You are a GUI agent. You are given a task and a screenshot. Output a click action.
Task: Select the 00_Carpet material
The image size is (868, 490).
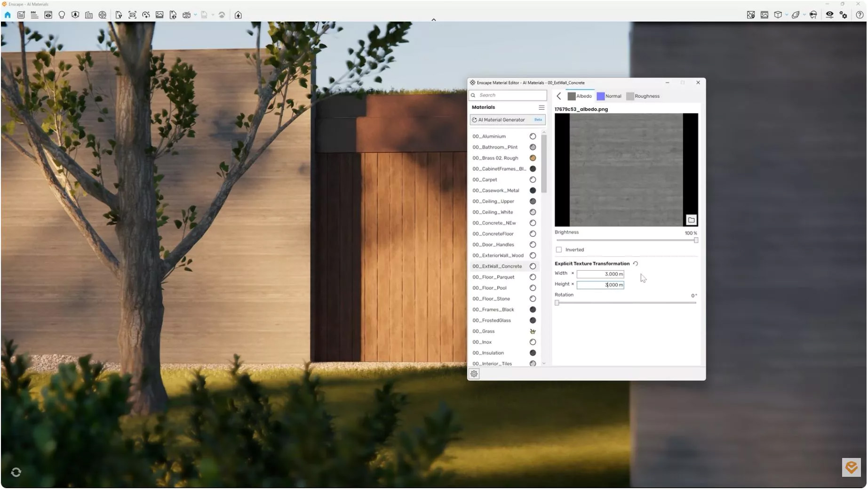point(504,180)
